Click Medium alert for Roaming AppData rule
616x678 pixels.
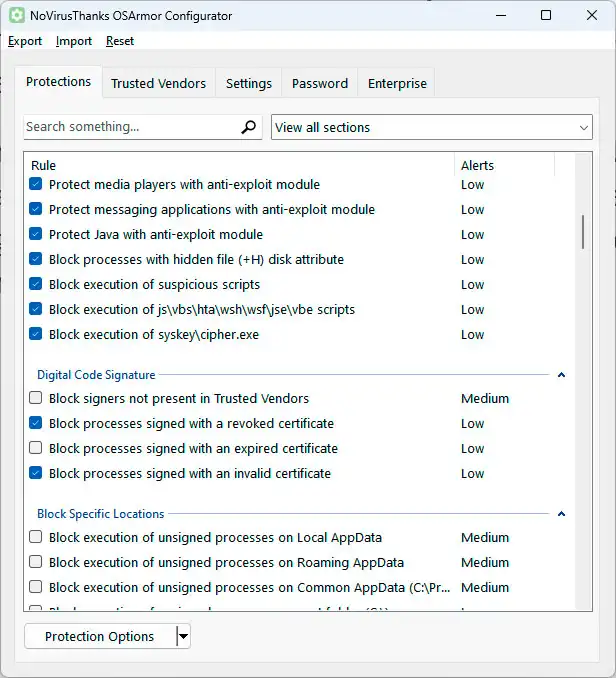[x=485, y=563]
